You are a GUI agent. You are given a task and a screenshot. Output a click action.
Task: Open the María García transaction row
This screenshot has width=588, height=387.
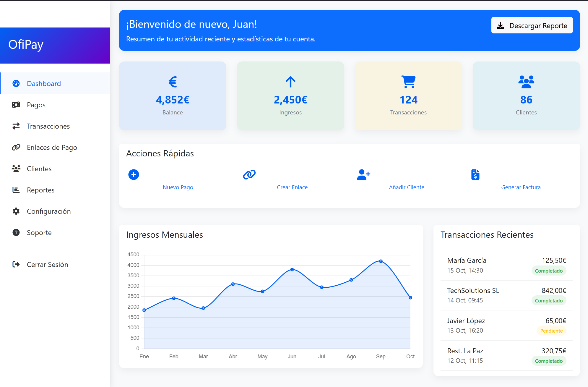point(506,265)
